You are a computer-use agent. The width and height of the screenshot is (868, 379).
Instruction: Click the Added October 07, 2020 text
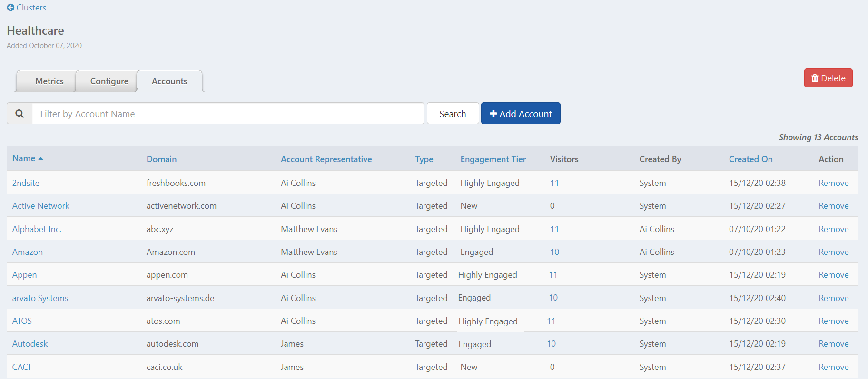tap(44, 46)
